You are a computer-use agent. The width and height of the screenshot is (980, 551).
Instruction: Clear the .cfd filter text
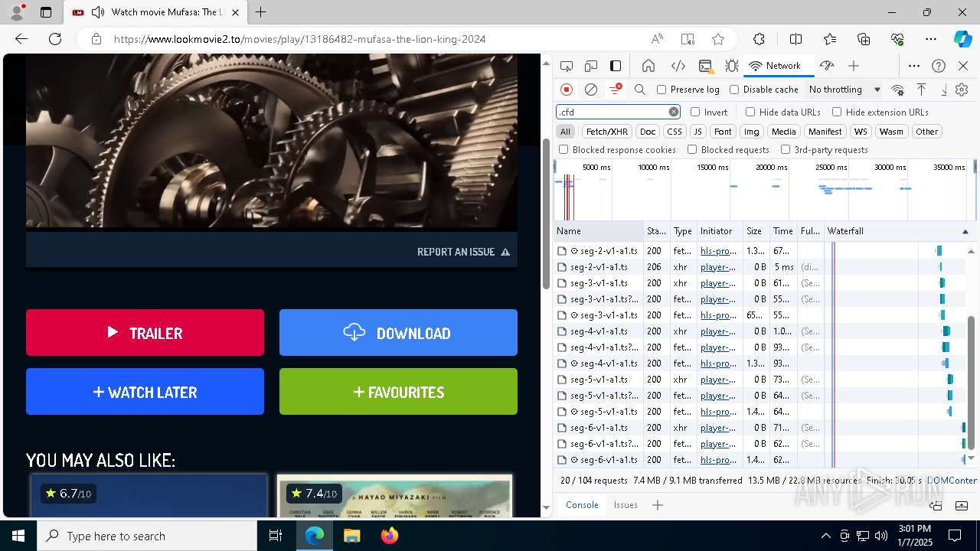point(674,112)
